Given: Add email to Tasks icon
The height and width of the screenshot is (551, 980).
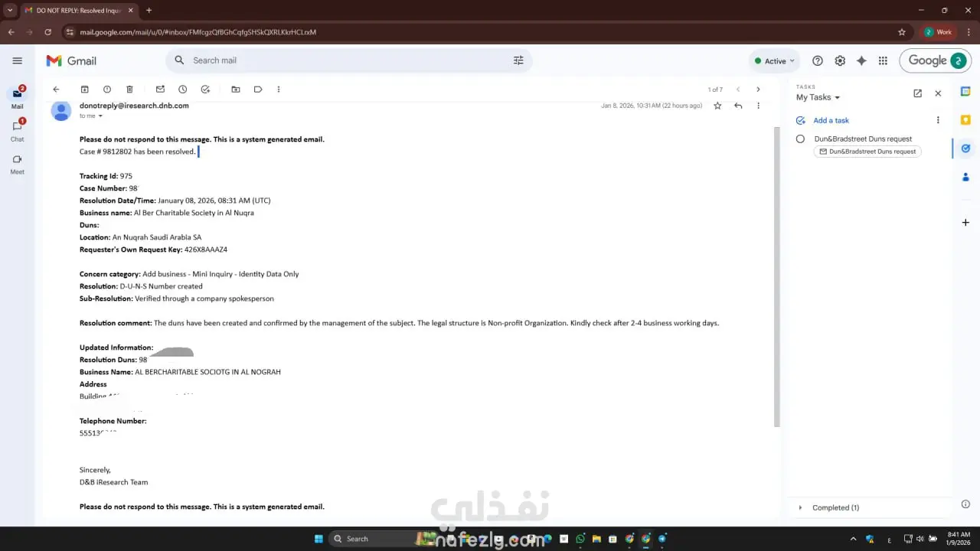Looking at the screenshot, I should tap(205, 90).
